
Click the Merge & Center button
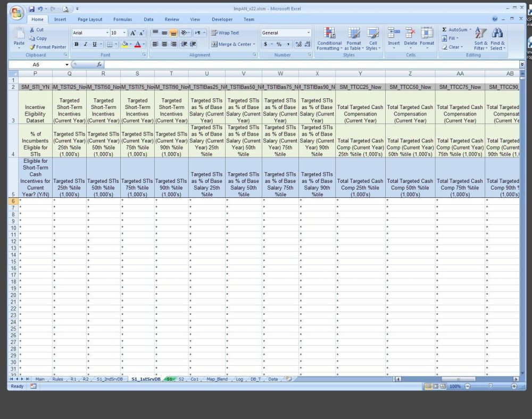click(x=232, y=44)
